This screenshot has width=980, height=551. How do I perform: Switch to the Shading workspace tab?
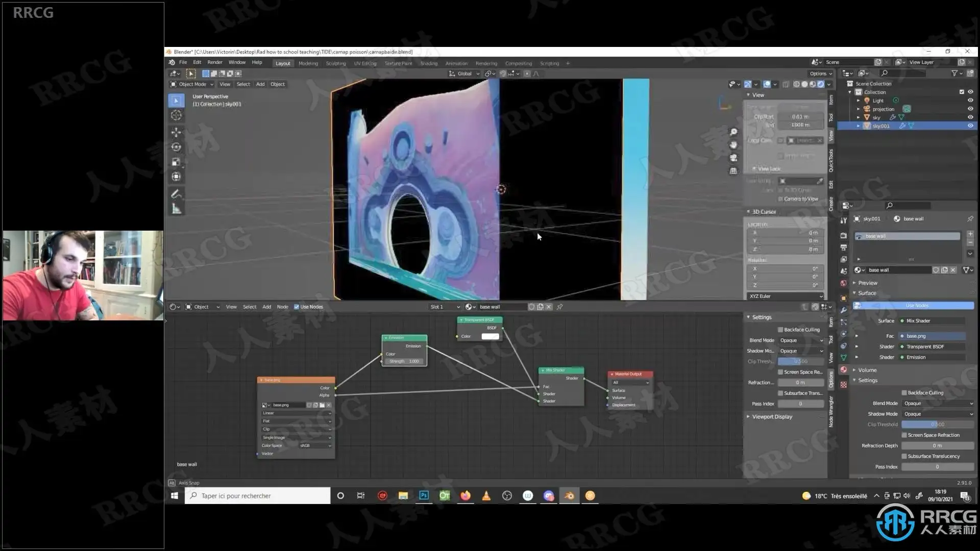point(429,63)
